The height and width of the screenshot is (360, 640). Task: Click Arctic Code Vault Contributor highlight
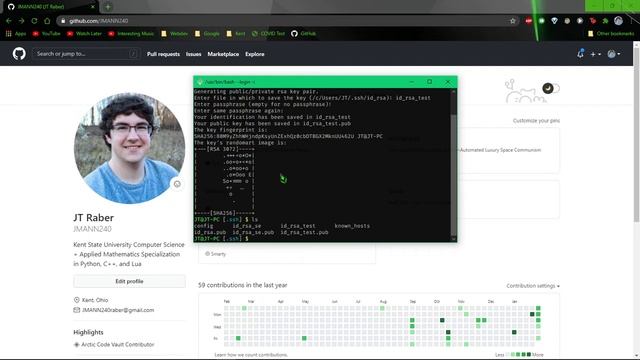coord(118,344)
